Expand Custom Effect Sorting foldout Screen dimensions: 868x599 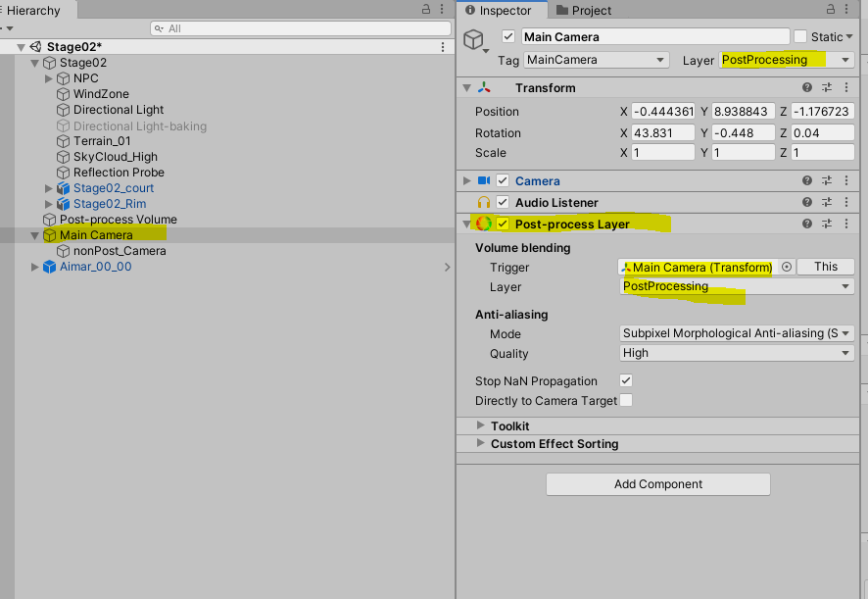[480, 443]
